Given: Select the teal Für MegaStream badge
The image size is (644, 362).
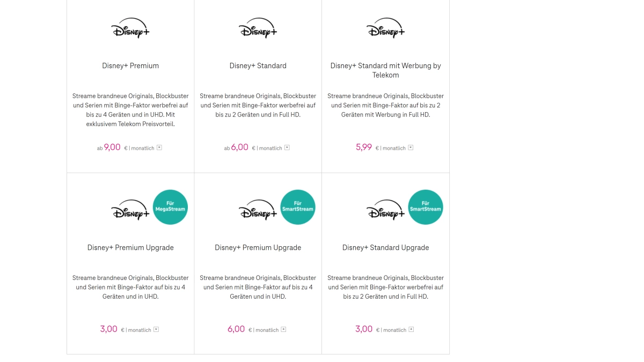Looking at the screenshot, I should click(x=170, y=206).
